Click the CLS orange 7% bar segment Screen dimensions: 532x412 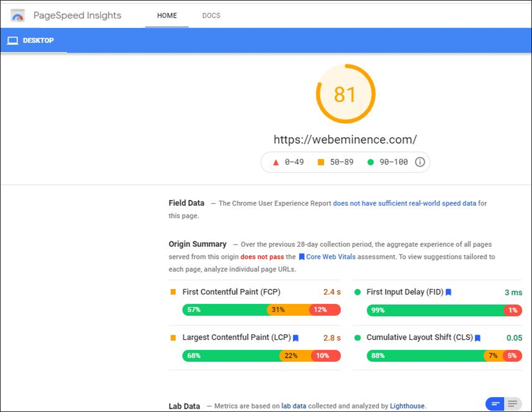point(494,356)
